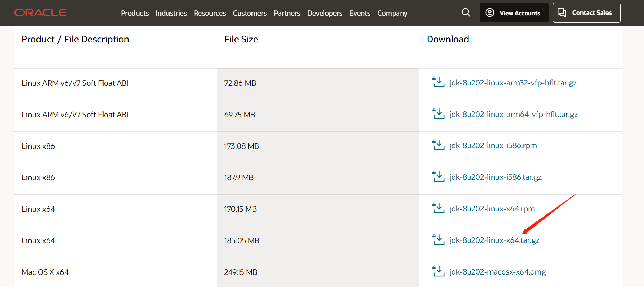Click Linux x64 description in 185.05 MB row
This screenshot has width=644, height=287.
click(38, 240)
